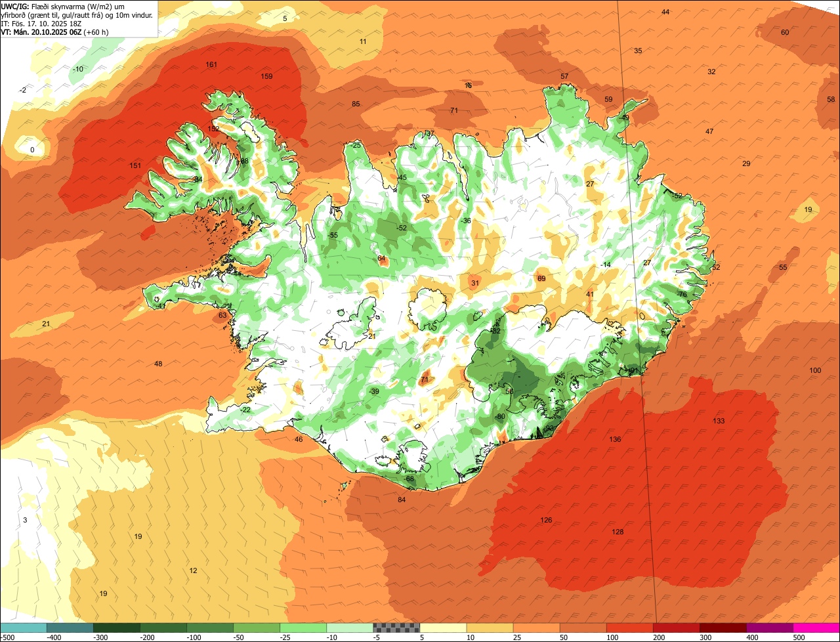Click the offshore value "133"

pos(719,421)
